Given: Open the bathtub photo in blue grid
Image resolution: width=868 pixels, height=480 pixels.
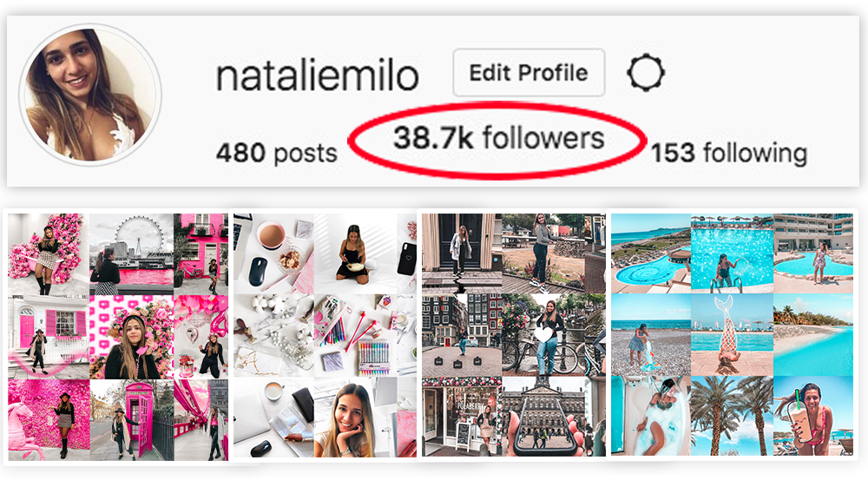Looking at the screenshot, I should [650, 416].
